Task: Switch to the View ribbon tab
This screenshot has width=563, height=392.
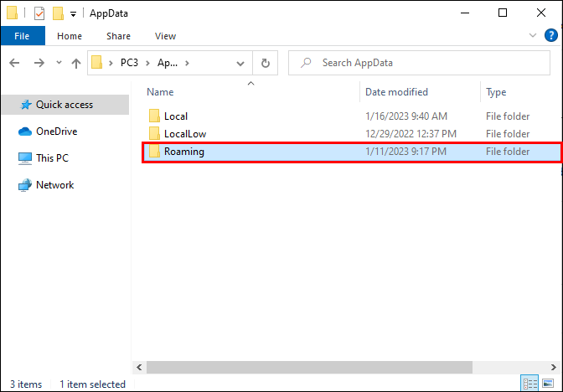Action: click(x=165, y=36)
